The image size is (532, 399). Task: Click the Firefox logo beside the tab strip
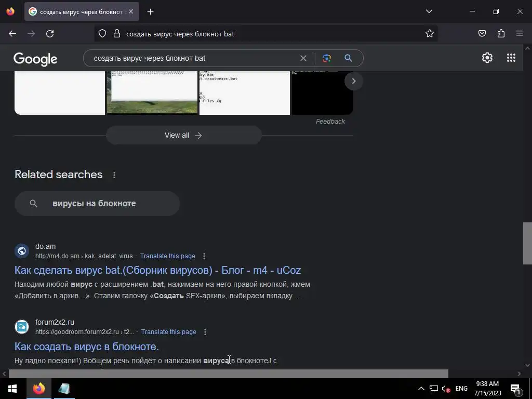(x=10, y=11)
